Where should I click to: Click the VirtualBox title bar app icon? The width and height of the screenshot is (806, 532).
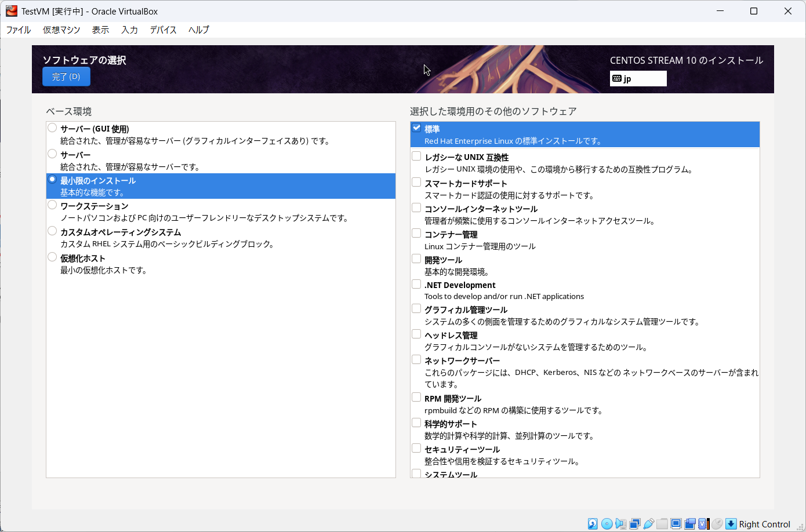tap(12, 11)
